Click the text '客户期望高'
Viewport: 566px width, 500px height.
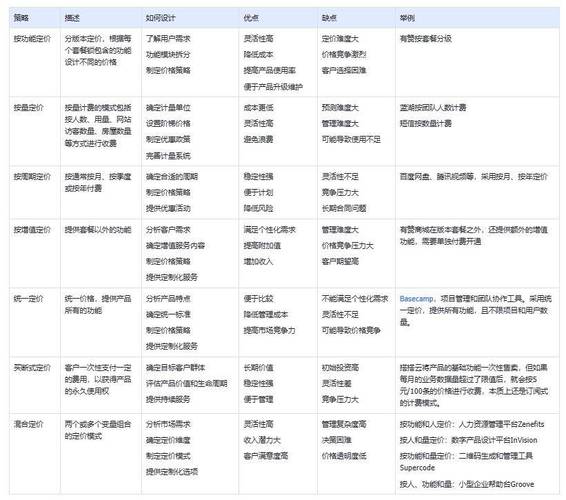pos(340,261)
